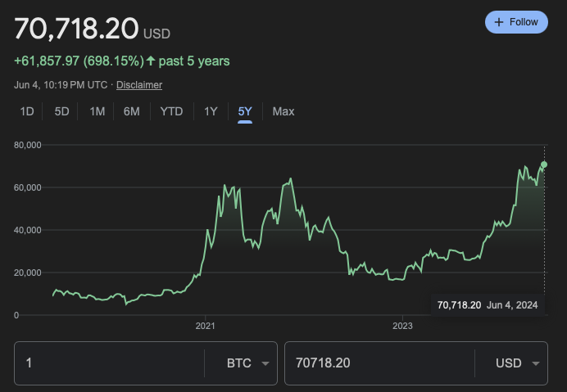567x392 pixels.
Task: Switch to the 1M time range
Action: [97, 111]
